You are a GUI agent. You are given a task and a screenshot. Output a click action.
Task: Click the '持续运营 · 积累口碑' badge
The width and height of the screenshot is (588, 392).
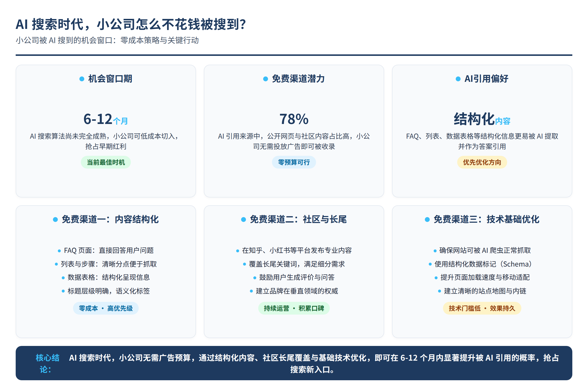pos(294,308)
